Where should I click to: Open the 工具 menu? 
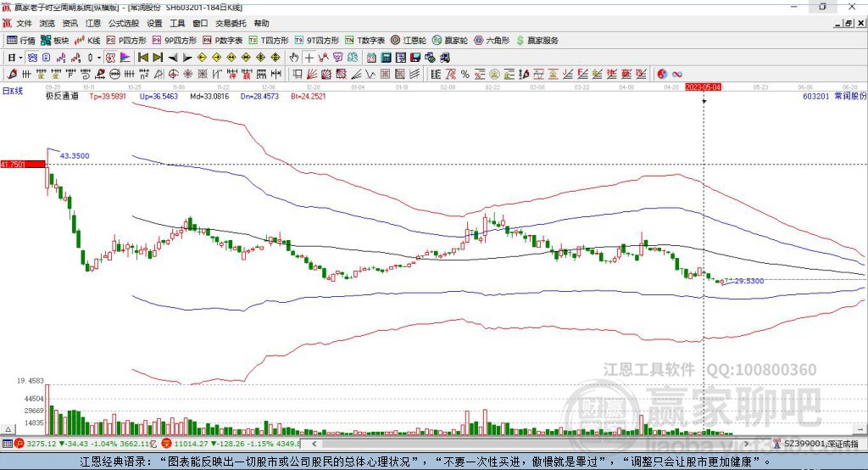point(177,23)
